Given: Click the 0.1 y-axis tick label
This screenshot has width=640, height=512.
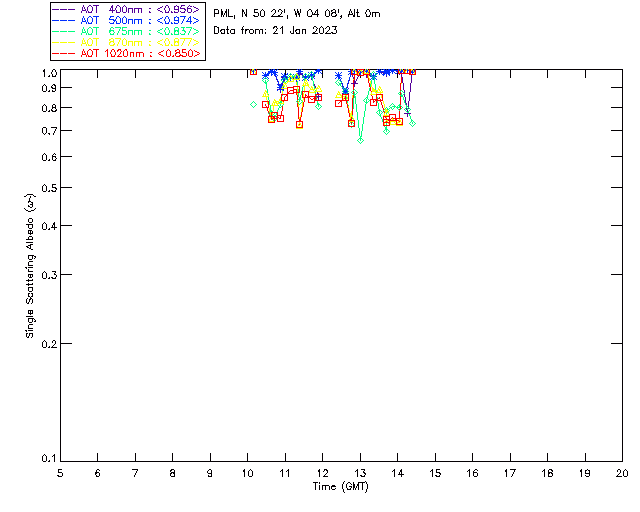Looking at the screenshot, I should point(49,459).
